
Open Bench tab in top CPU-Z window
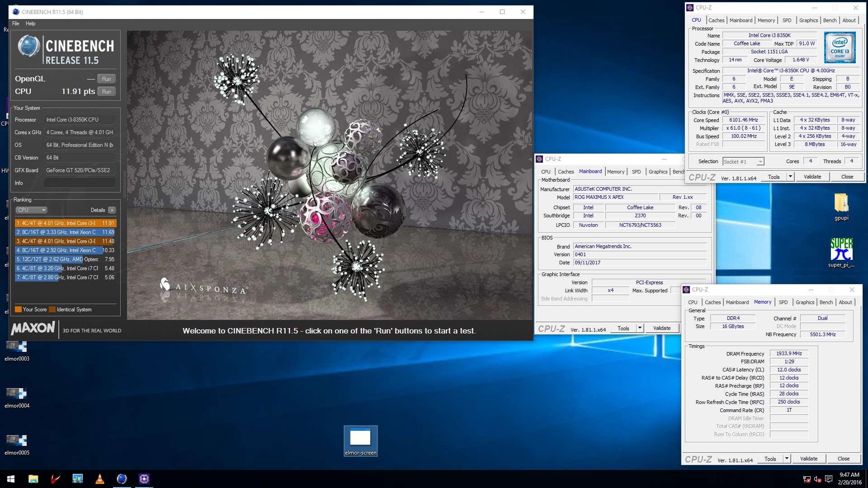pyautogui.click(x=830, y=20)
